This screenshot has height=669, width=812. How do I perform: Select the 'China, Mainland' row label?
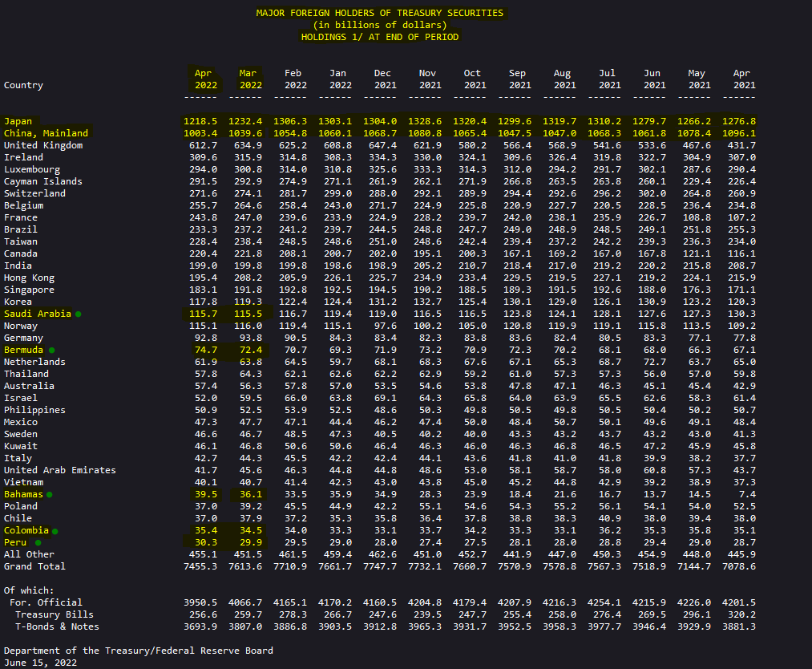[x=46, y=133]
